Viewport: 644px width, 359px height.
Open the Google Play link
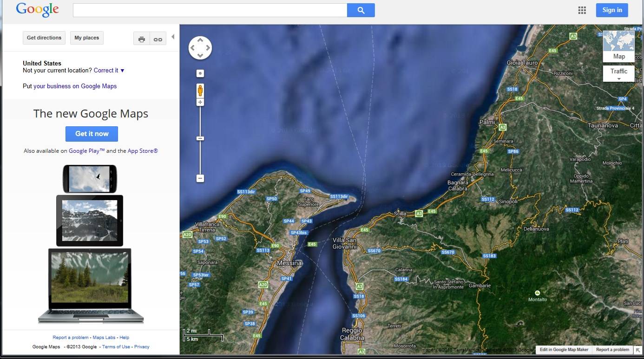point(87,151)
